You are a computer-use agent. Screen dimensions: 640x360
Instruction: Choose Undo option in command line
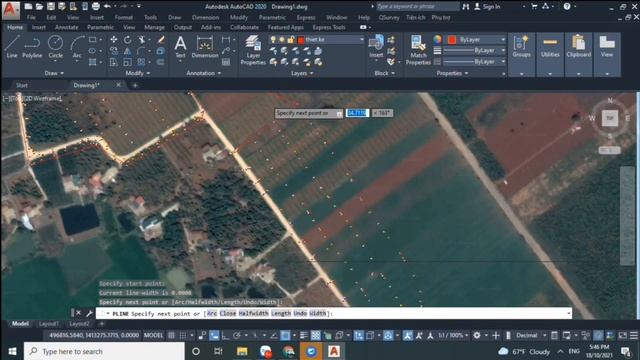click(x=300, y=313)
